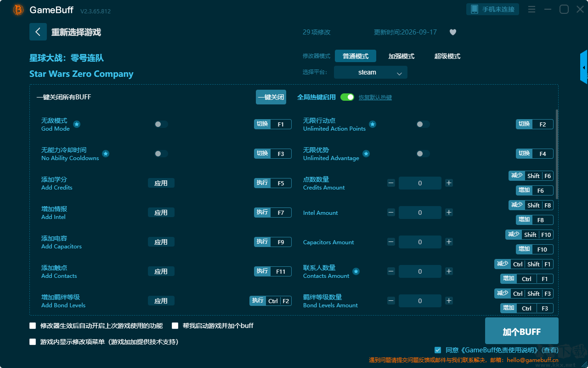588x368 pixels.
Task: Increase Credits Amount with plus button
Action: (x=449, y=183)
